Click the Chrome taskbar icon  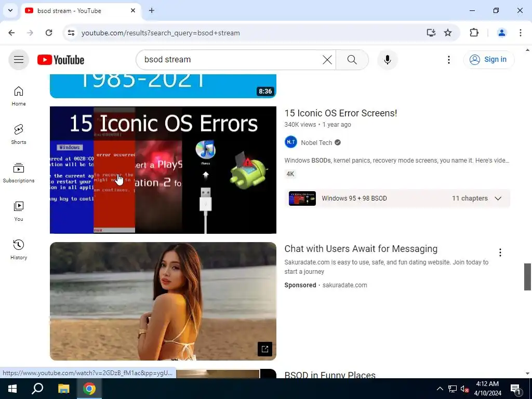point(89,389)
